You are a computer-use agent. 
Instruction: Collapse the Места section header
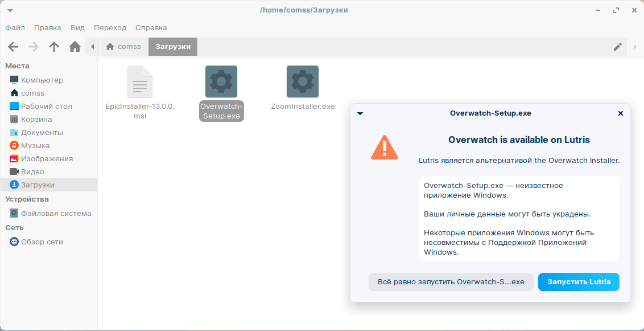(x=17, y=66)
